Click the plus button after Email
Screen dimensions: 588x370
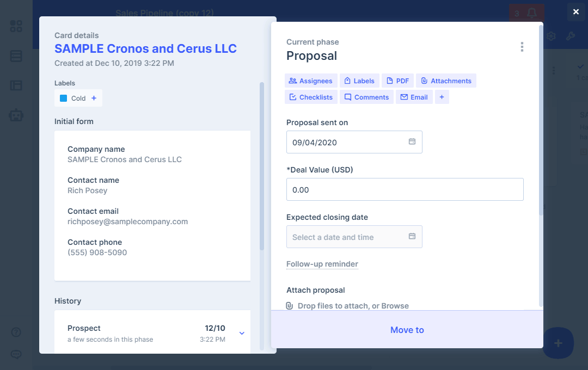click(x=442, y=97)
